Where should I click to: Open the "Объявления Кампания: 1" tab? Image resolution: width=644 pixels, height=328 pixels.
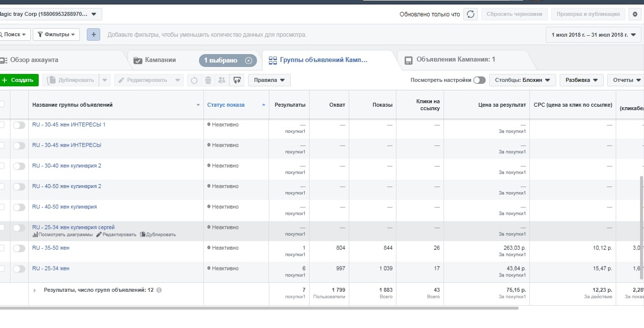[x=455, y=60]
